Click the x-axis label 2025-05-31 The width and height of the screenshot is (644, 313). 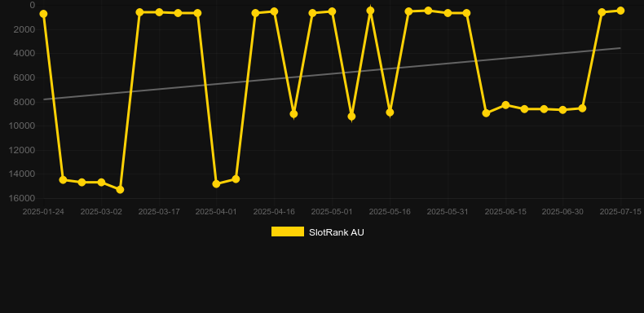448,212
